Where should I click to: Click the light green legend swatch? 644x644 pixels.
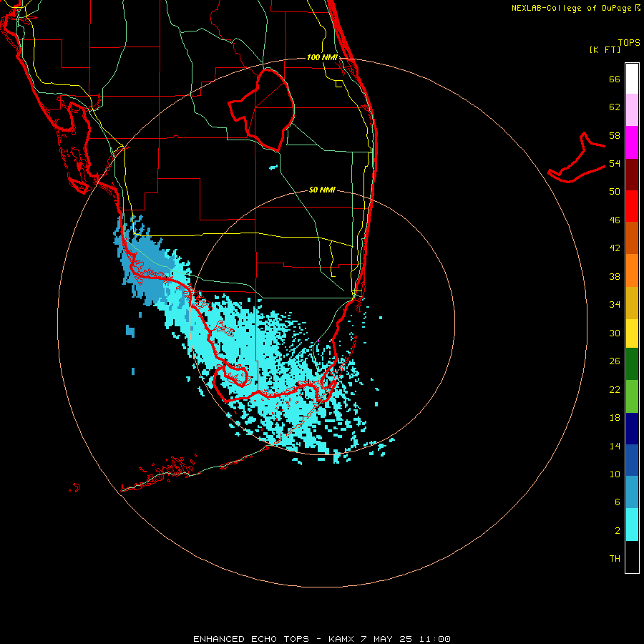pos(632,396)
